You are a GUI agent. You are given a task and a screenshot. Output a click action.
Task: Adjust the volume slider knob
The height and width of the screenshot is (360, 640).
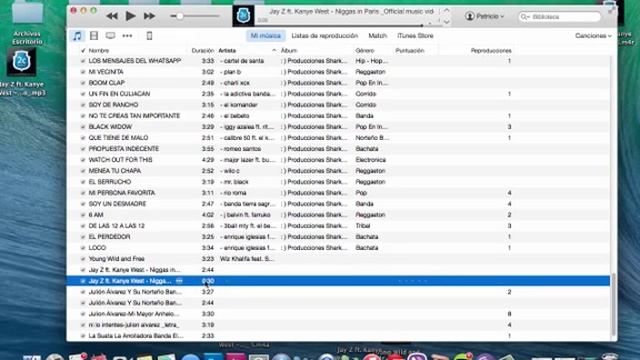coord(180,16)
